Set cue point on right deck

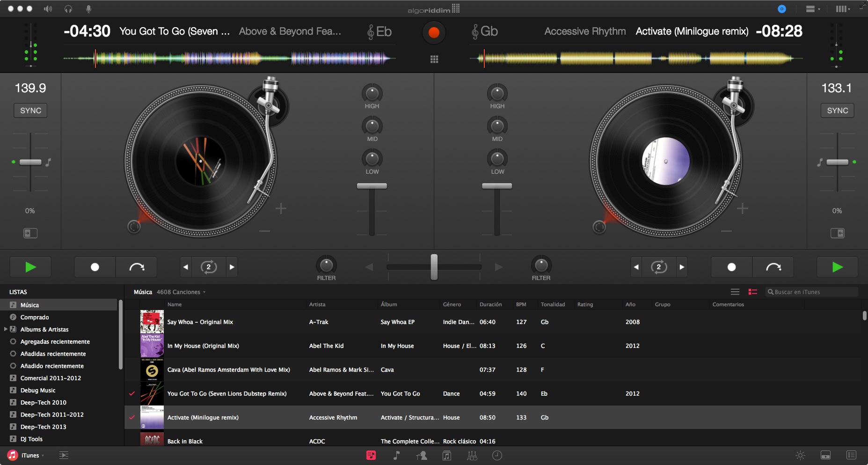click(732, 267)
